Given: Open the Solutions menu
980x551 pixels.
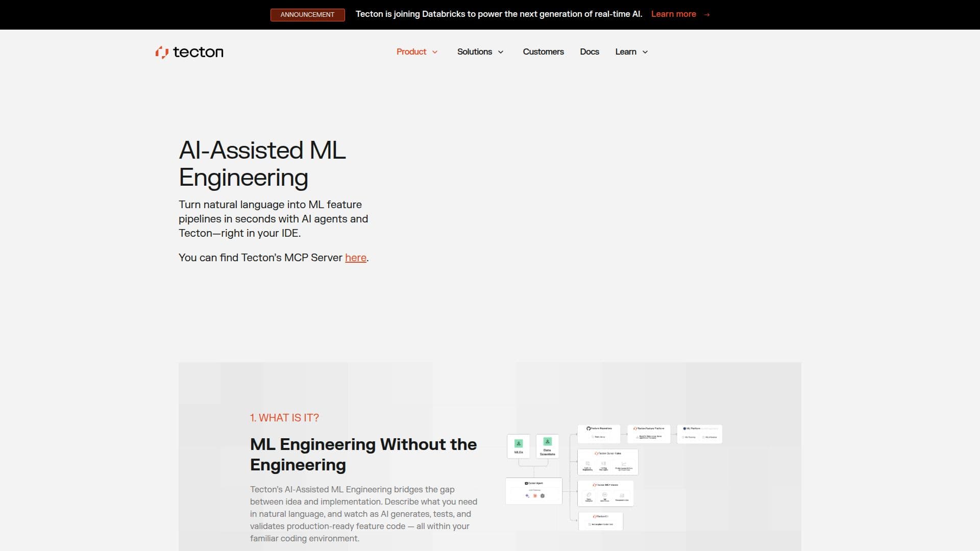Looking at the screenshot, I should coord(474,52).
